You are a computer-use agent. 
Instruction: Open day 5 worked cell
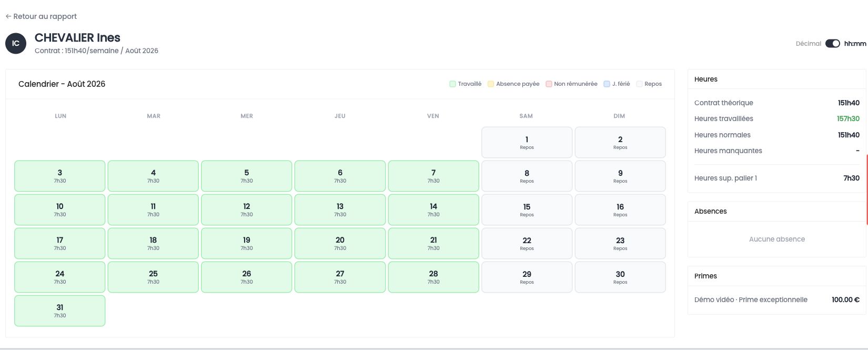247,176
